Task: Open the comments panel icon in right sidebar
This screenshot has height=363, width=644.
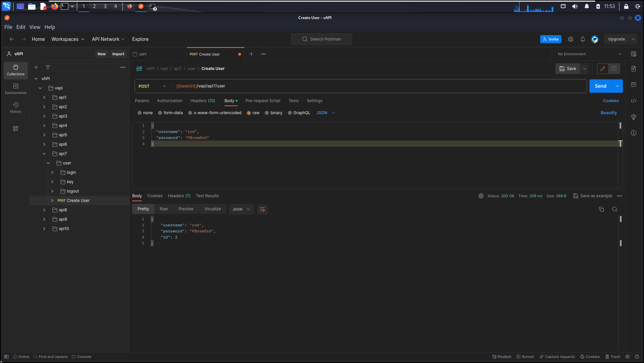Action: click(634, 85)
